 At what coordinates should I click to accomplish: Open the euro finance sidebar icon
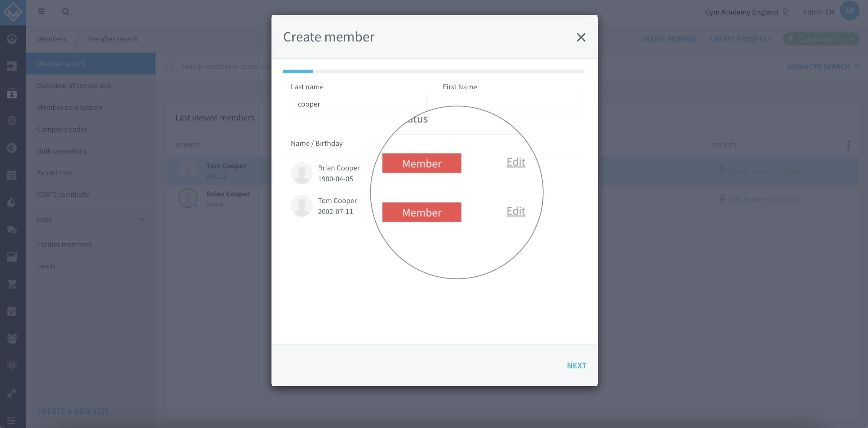point(12,148)
